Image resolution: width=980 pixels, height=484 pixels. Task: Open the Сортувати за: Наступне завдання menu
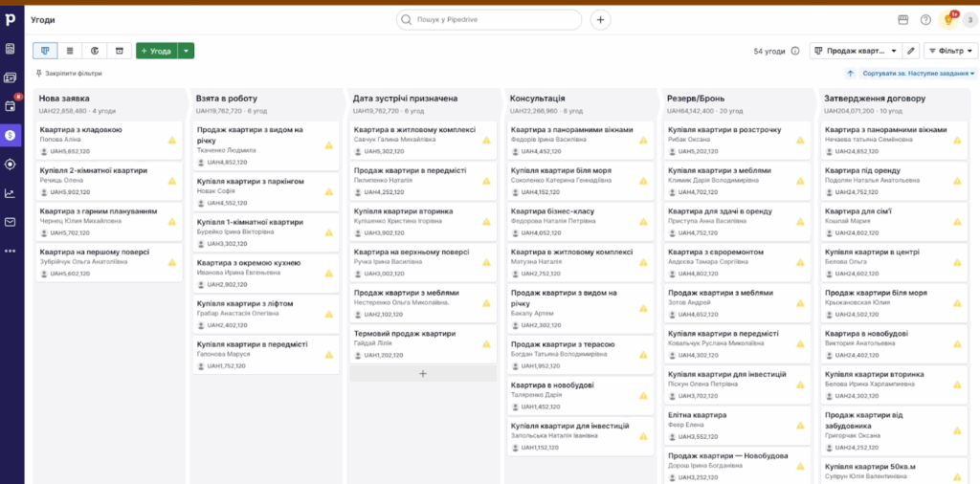pos(919,74)
